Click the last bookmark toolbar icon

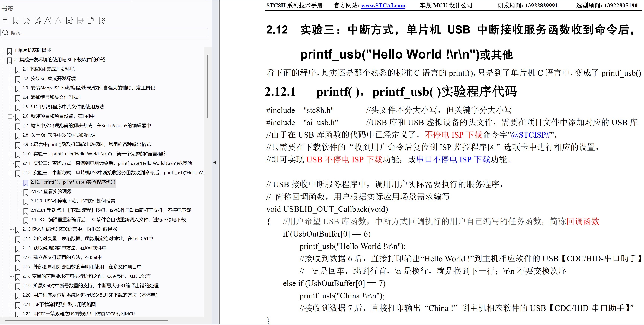[x=102, y=21]
